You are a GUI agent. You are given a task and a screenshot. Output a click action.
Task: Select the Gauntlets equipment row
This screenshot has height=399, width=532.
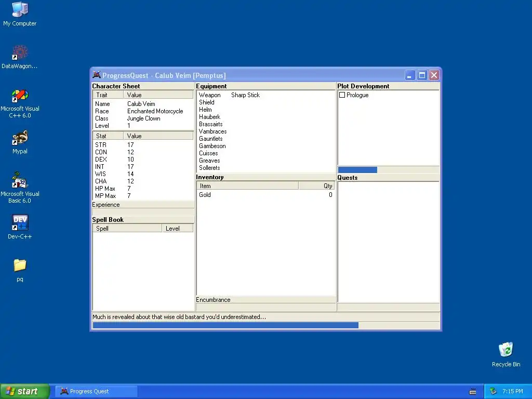pos(266,139)
